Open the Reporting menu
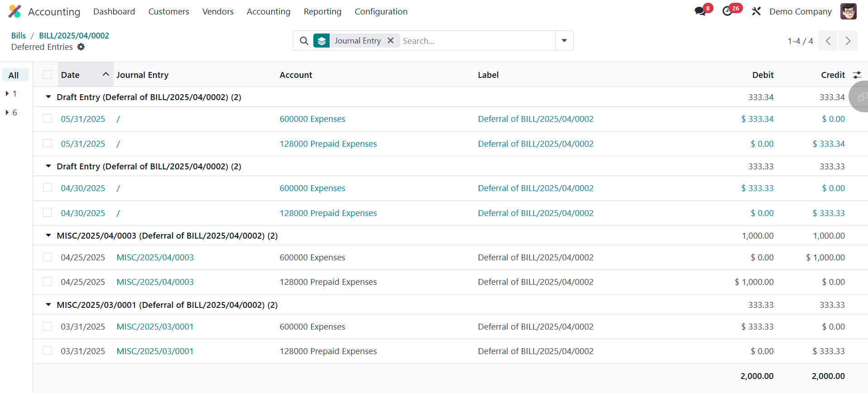Viewport: 868px width, 393px height. (x=322, y=11)
